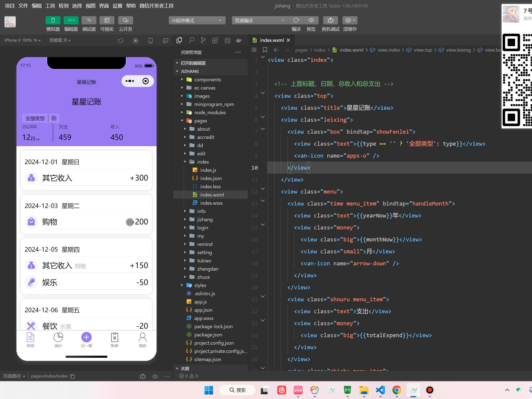Click the 统计 bottom navigation tab
532x399 pixels.
58,340
